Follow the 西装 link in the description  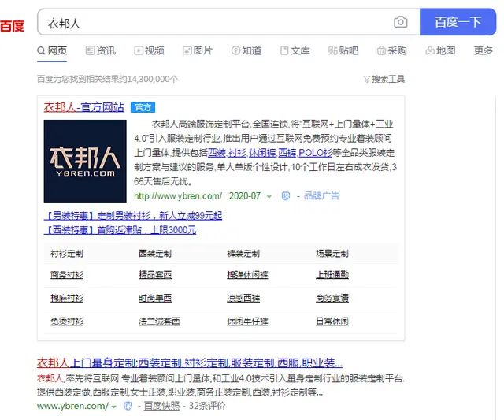(217, 152)
